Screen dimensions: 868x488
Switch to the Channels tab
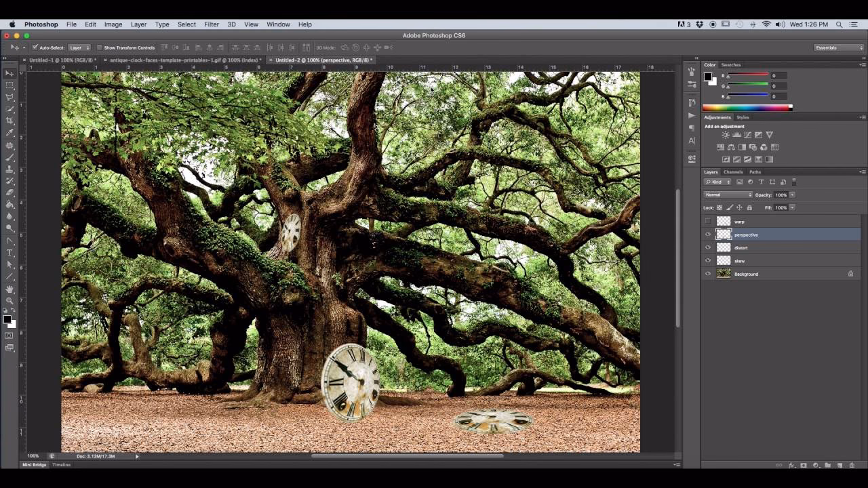[x=733, y=172]
